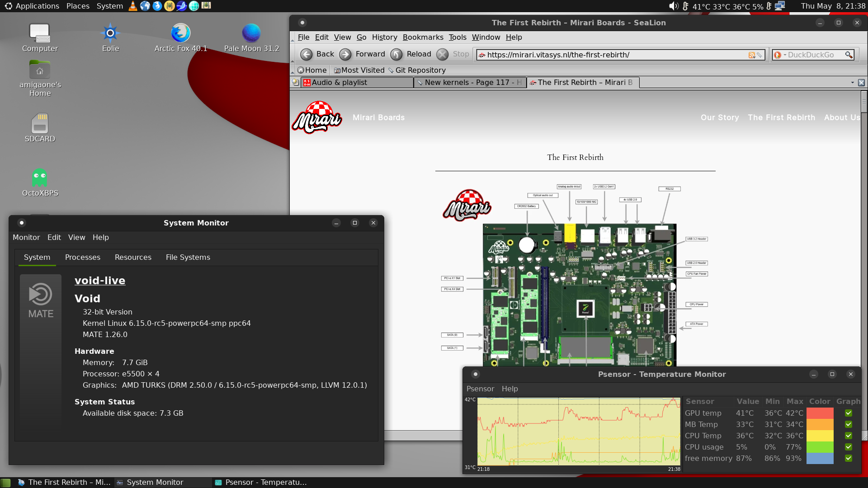This screenshot has height=488, width=868.
Task: Open the tab list dropdown arrow
Action: click(x=853, y=83)
